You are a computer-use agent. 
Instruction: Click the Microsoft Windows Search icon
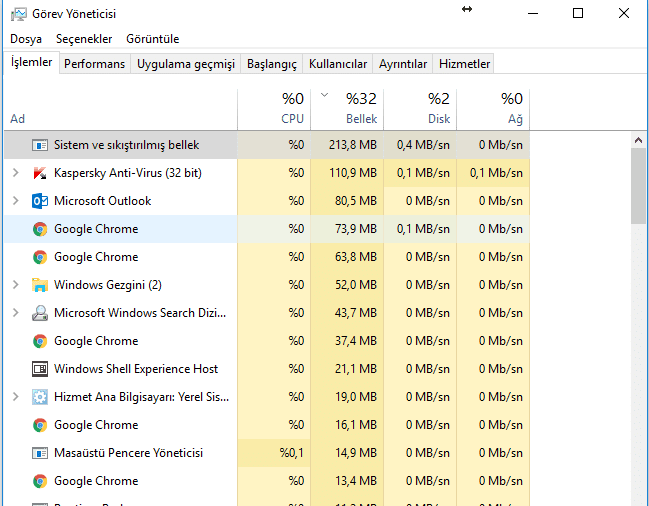(40, 313)
